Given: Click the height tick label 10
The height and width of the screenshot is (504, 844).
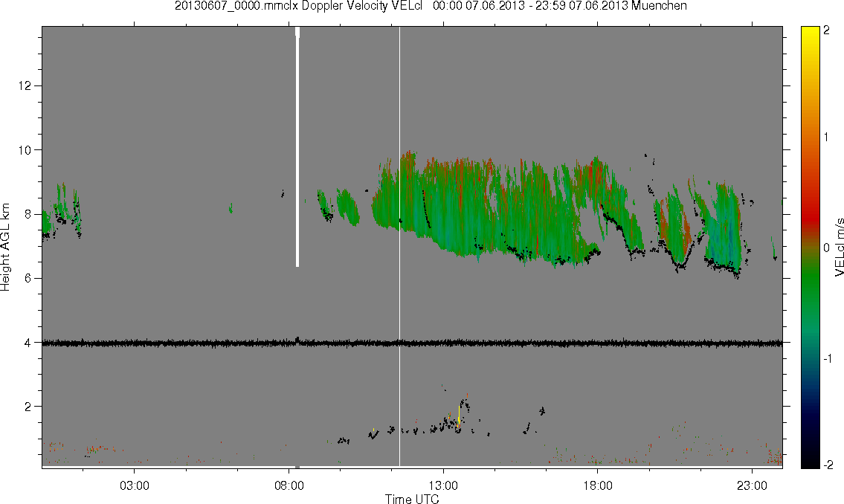Looking at the screenshot, I should 25,150.
